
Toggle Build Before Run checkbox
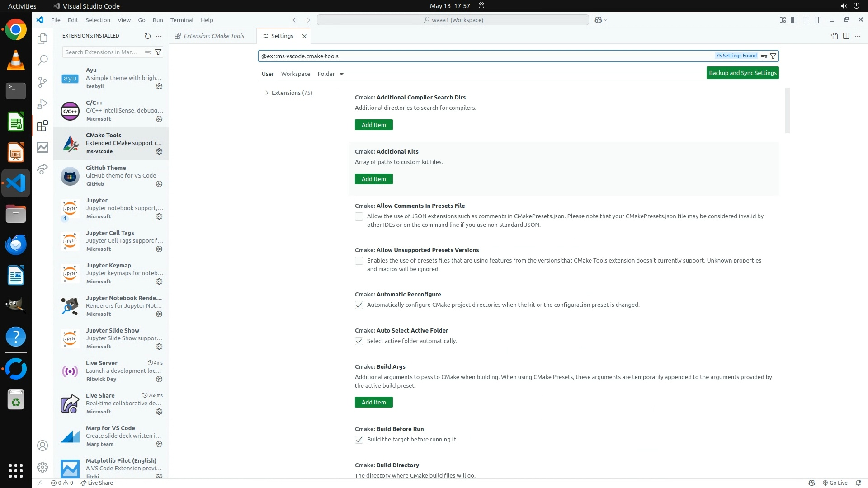[x=359, y=440]
